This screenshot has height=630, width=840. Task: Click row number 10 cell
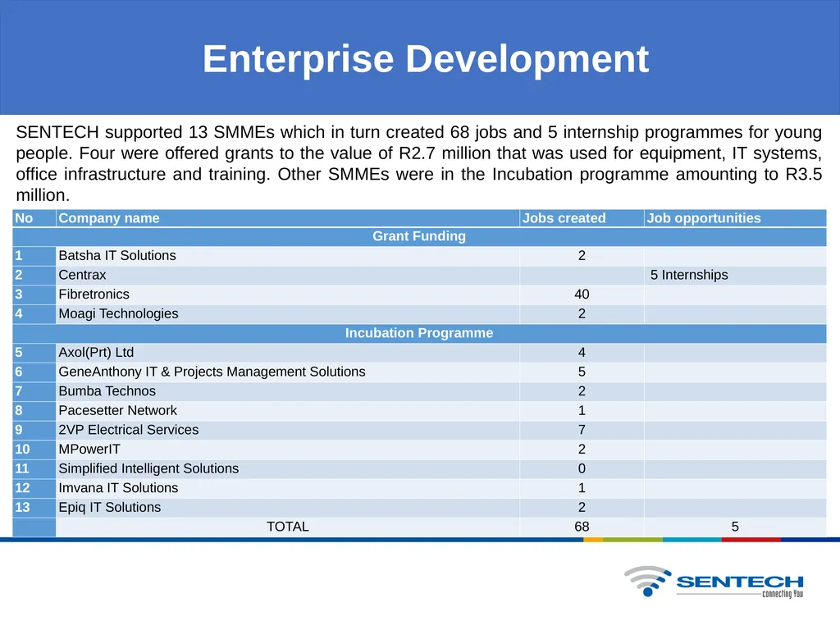[x=34, y=449]
